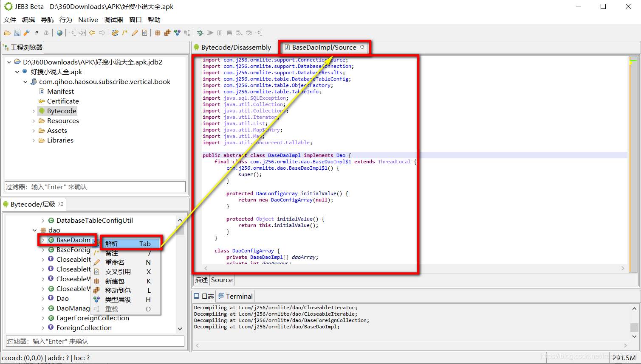641x364 pixels.
Task: Open the Native menu
Action: click(88, 20)
